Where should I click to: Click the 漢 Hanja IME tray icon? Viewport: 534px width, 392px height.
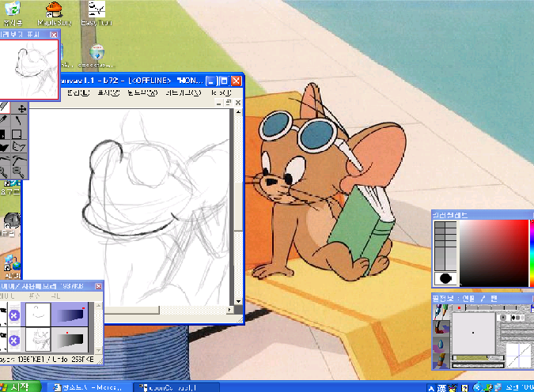click(x=441, y=387)
